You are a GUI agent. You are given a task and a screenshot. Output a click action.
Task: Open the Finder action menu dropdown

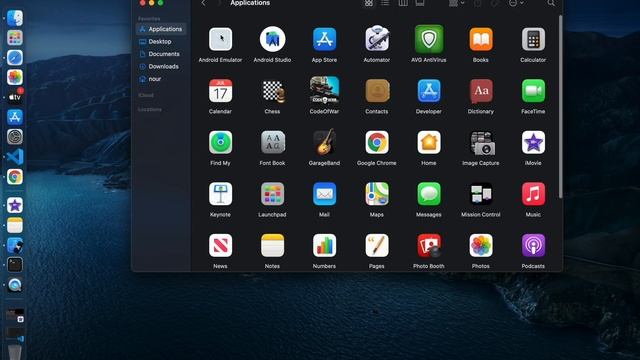click(516, 3)
